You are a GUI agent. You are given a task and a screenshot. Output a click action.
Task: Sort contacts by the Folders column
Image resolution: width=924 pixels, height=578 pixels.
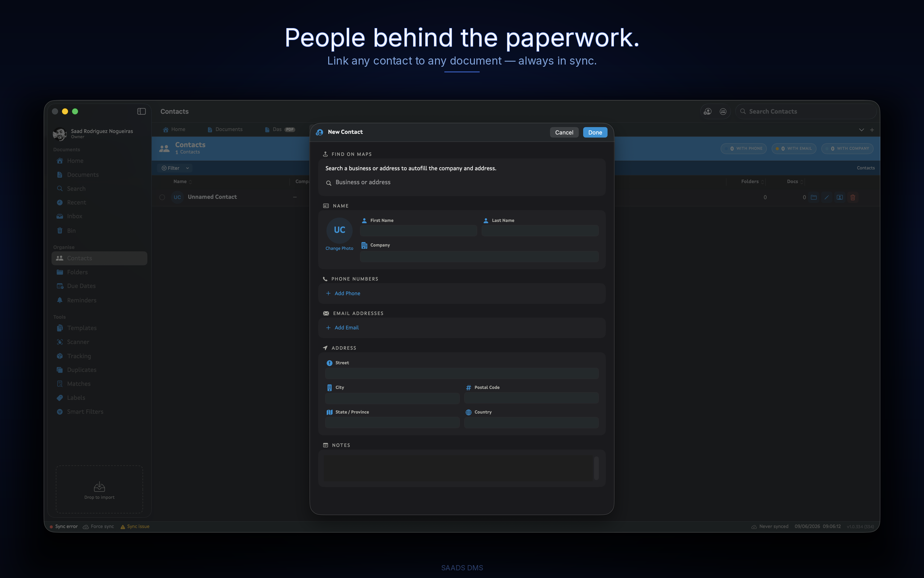click(753, 181)
